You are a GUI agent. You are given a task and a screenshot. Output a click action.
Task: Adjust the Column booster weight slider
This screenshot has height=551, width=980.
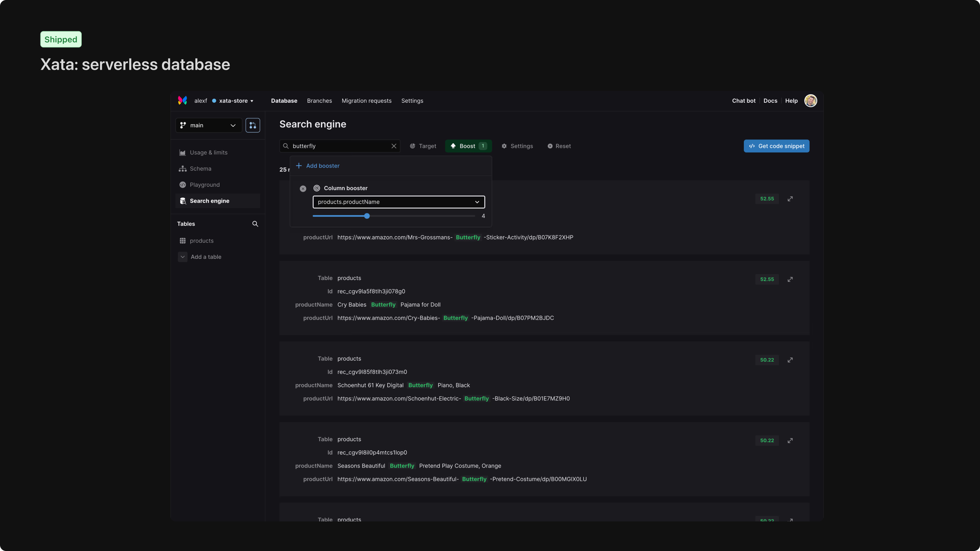[366, 216]
